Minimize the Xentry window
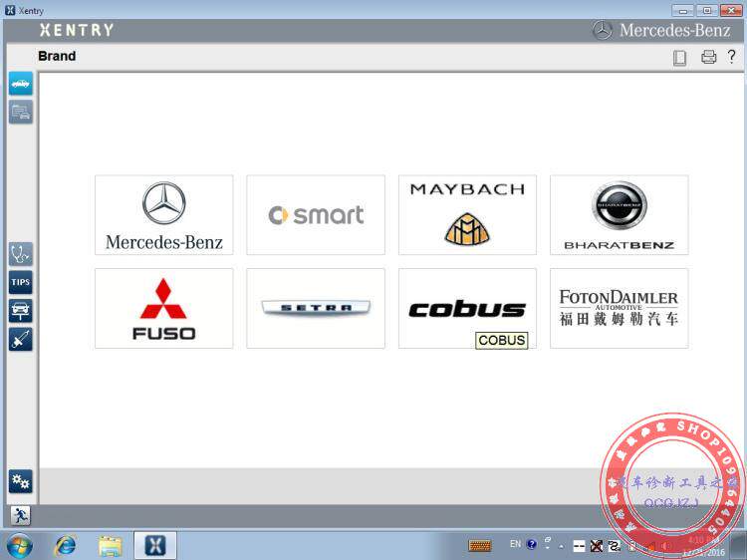Viewport: 747px width, 560px height. point(683,11)
